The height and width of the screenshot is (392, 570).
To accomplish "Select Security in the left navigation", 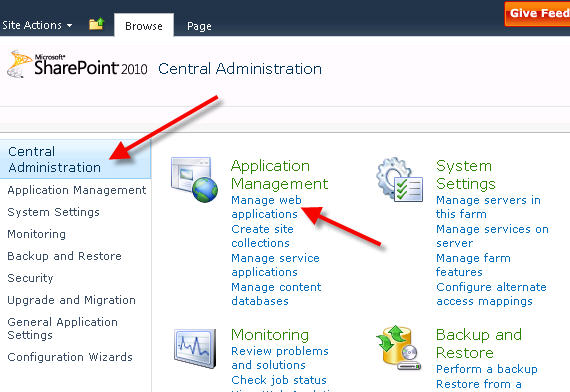I will (x=30, y=278).
